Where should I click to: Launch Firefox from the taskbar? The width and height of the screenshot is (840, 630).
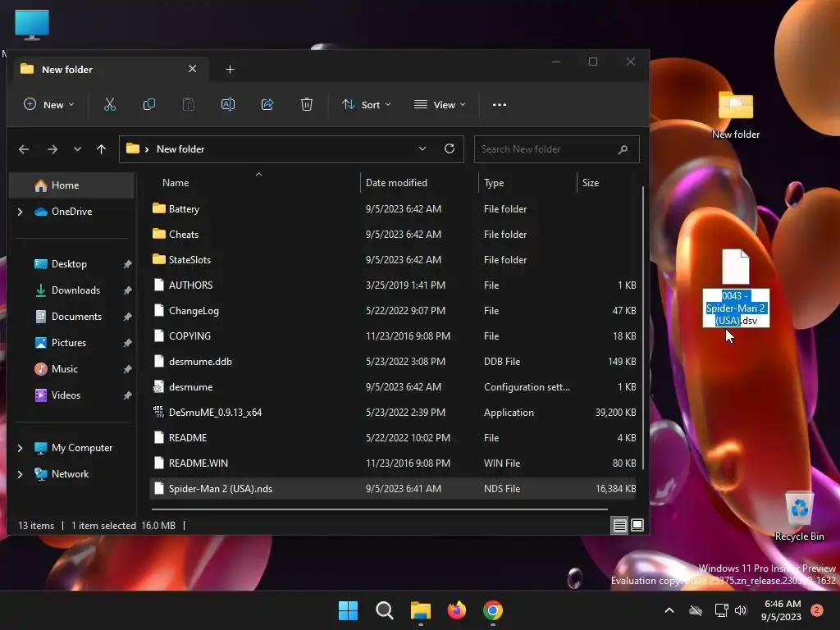(456, 610)
